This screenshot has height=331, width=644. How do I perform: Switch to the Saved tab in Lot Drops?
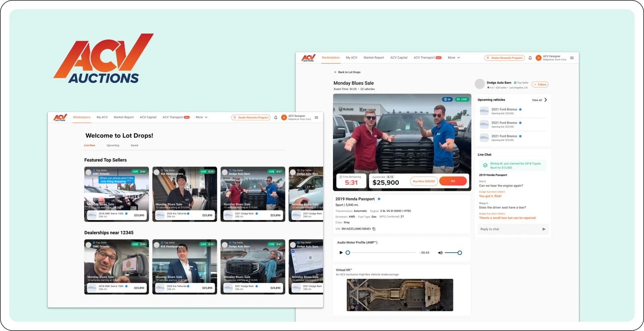134,146
